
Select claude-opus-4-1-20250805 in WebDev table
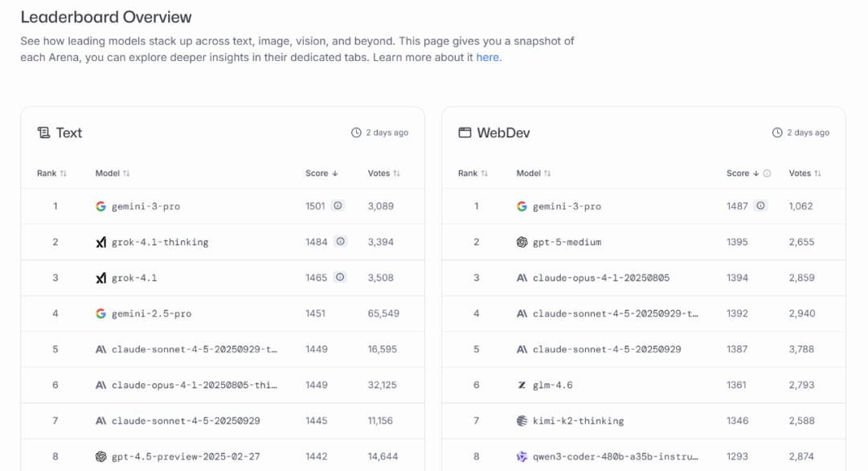pos(600,277)
